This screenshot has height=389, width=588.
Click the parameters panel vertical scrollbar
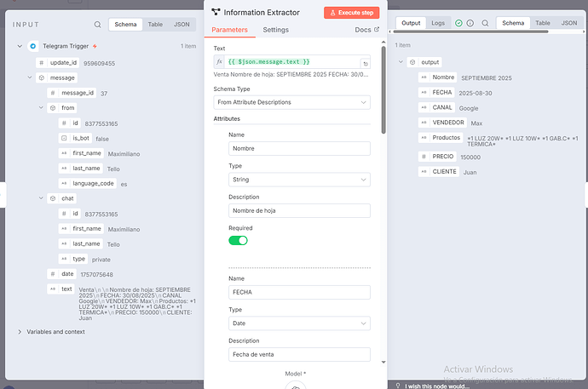(383, 90)
